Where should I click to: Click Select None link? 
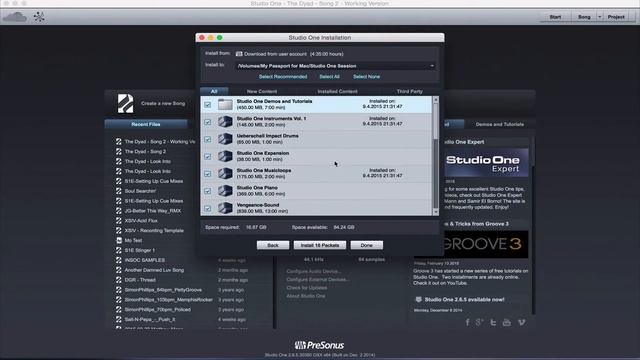pyautogui.click(x=367, y=77)
